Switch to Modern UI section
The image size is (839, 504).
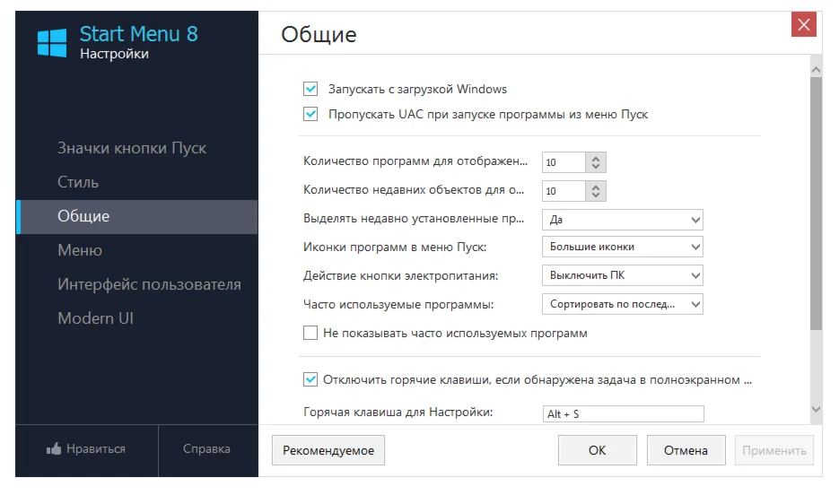(x=136, y=318)
